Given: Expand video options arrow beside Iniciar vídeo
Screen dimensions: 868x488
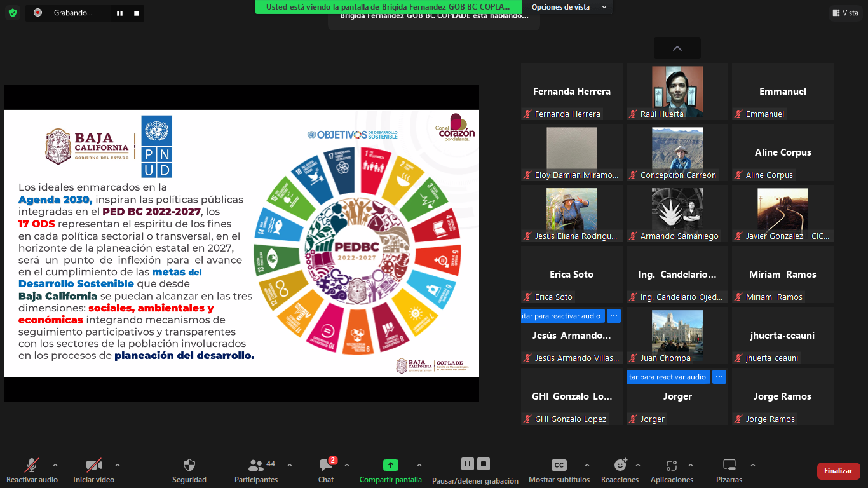Looking at the screenshot, I should pyautogui.click(x=118, y=465).
